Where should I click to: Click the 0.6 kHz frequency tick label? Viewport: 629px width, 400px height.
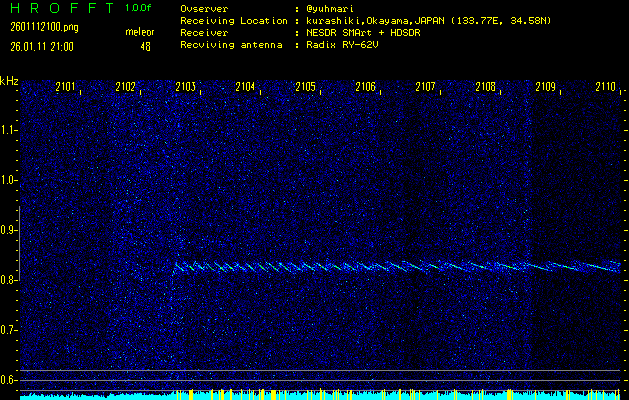9,380
